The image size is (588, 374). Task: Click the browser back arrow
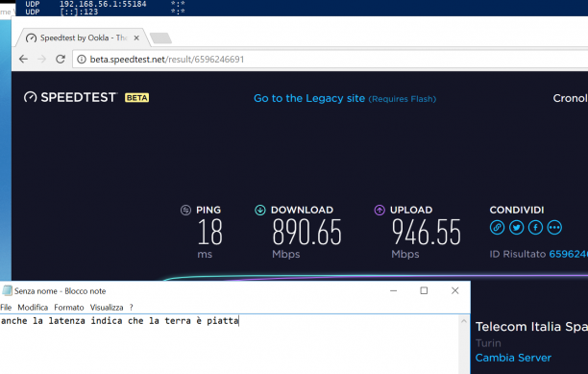point(23,60)
